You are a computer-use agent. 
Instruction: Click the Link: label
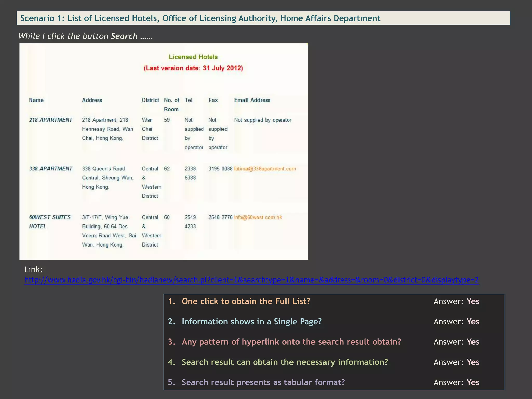tap(33, 270)
